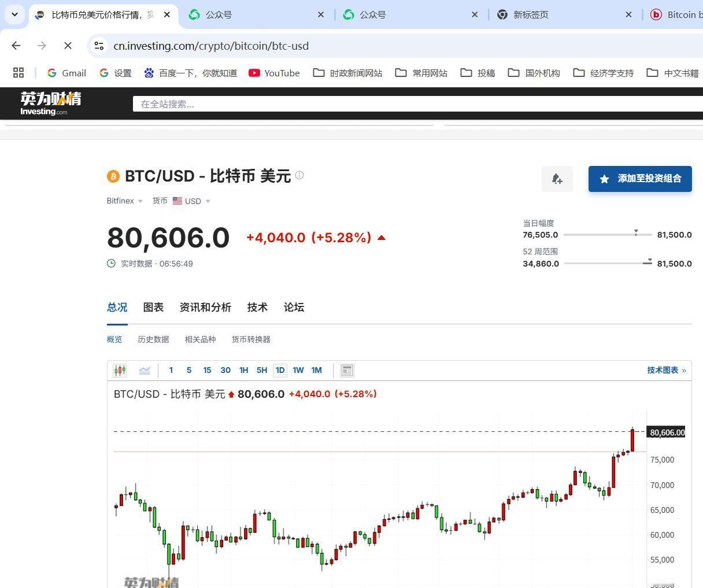Open the 货币转换器 sub-tab
Screen dimensions: 703x588
(x=251, y=339)
